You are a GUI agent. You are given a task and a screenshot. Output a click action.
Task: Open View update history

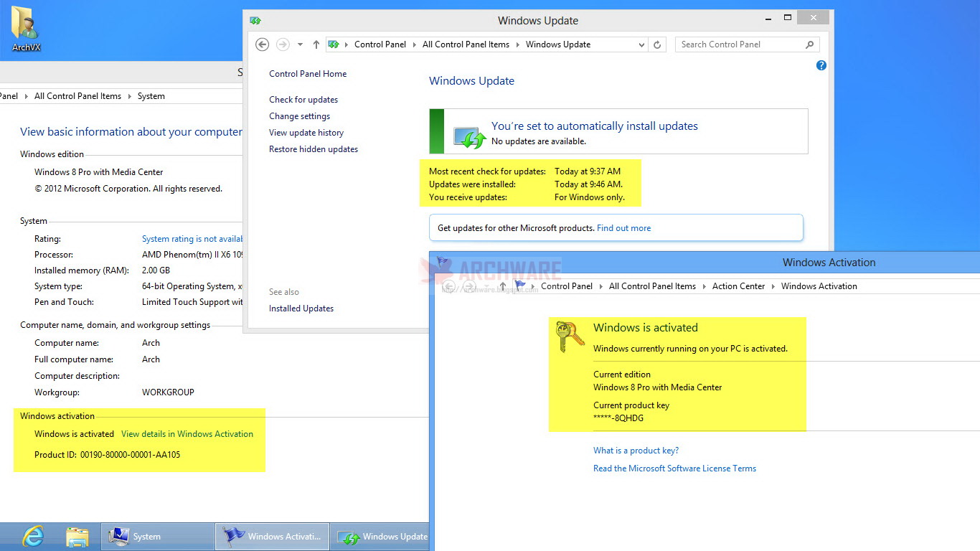pos(306,133)
